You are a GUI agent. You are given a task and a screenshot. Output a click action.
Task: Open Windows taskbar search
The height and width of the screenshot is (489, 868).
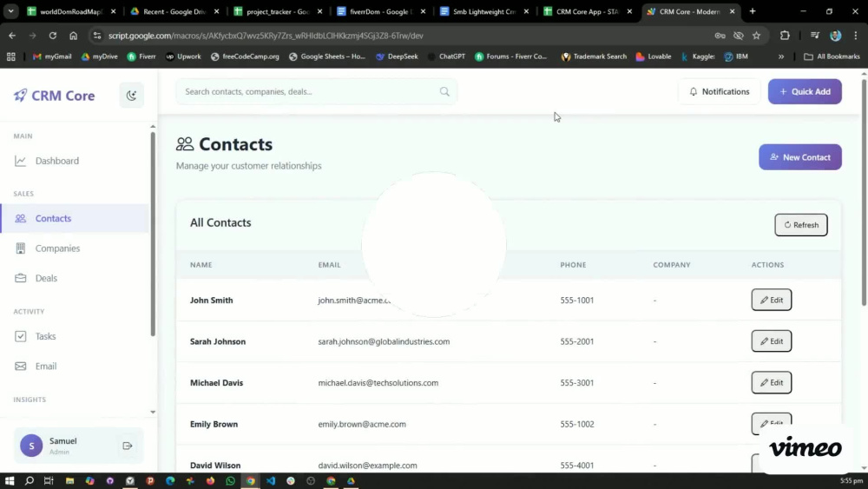pos(30,480)
